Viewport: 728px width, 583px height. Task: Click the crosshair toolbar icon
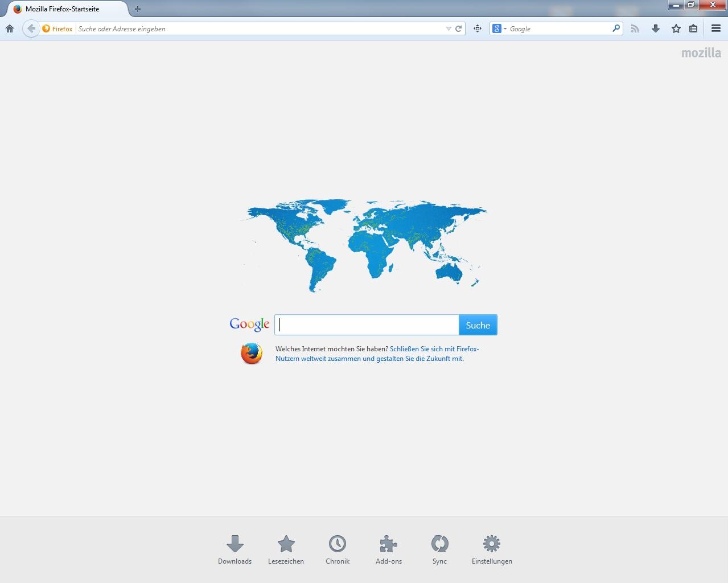click(x=478, y=28)
